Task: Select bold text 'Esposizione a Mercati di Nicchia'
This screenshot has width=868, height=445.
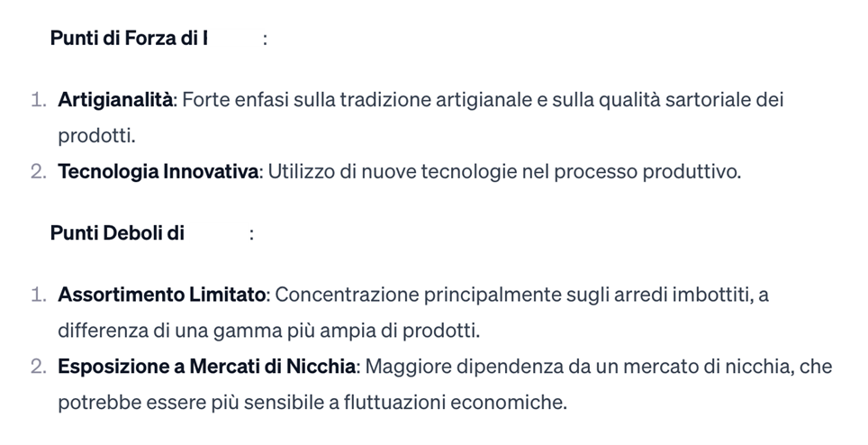Action: [207, 367]
